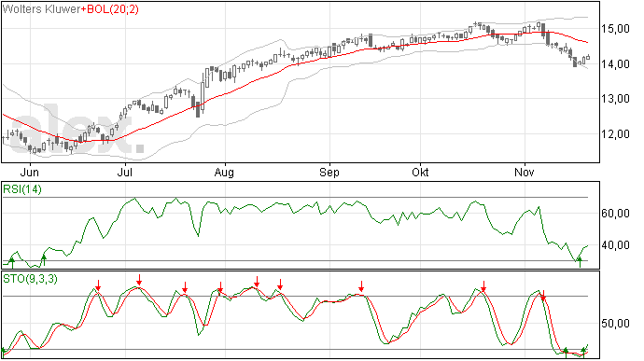Select the Jul month label on the time axis
644x361 pixels.
coord(124,172)
